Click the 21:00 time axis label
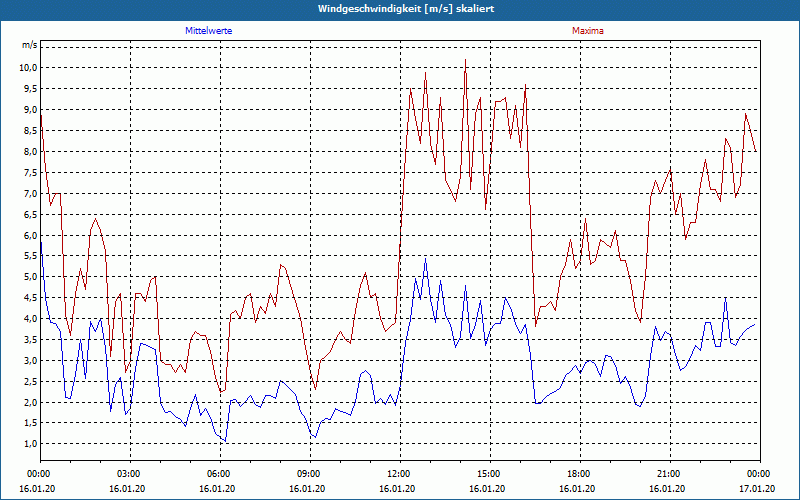800x500 pixels. point(670,474)
